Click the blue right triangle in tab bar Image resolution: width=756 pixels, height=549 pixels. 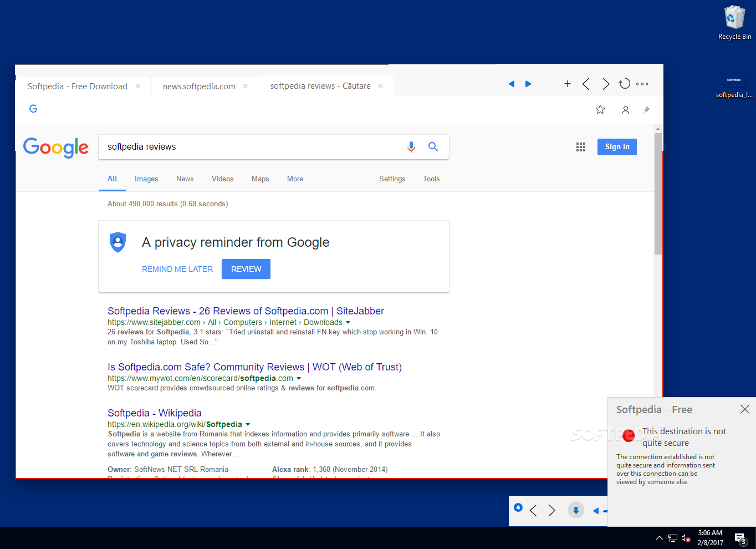coord(528,84)
